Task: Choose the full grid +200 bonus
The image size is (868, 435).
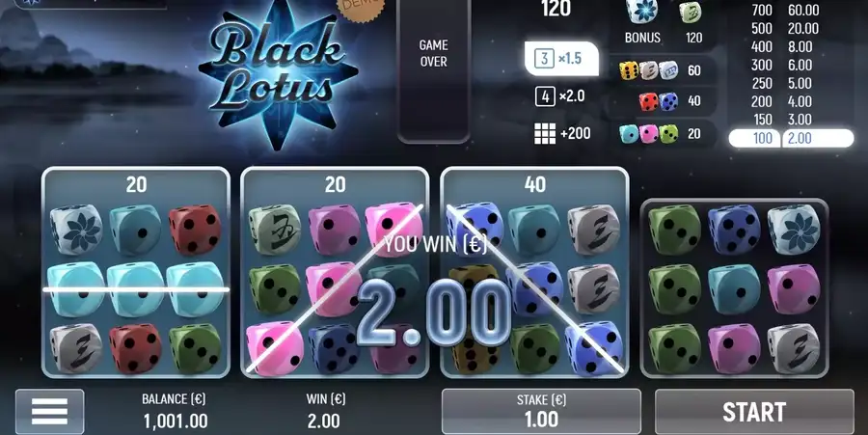Action: click(562, 133)
